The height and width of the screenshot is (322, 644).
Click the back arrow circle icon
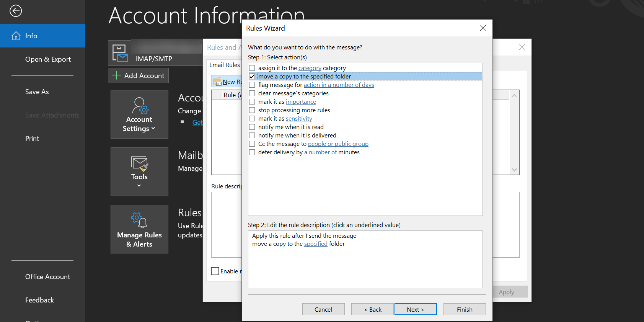click(16, 11)
